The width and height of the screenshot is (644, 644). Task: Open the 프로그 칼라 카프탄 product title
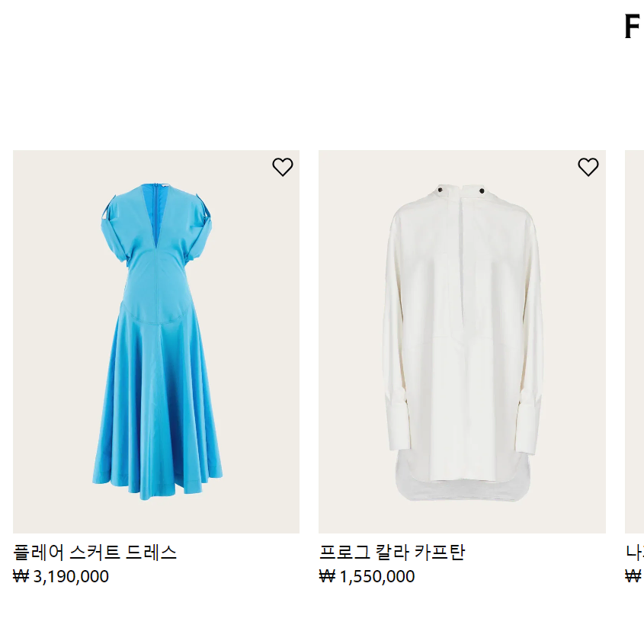point(392,553)
